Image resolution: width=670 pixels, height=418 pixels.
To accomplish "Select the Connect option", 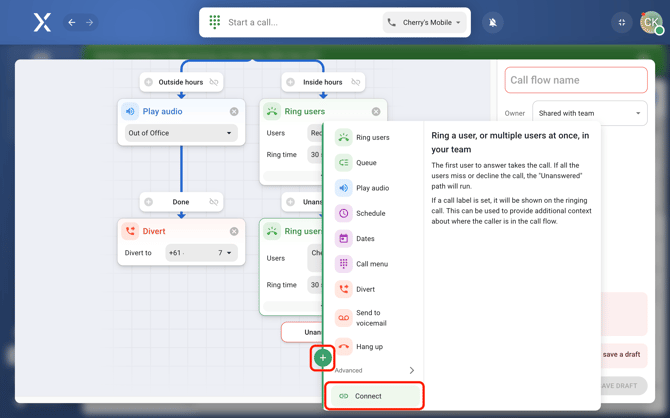I will tap(373, 396).
